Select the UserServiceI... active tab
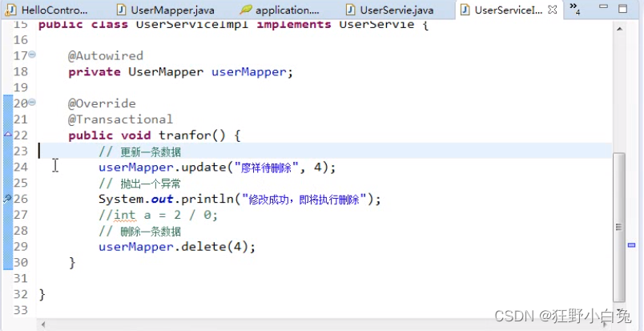The height and width of the screenshot is (331, 644). click(508, 10)
